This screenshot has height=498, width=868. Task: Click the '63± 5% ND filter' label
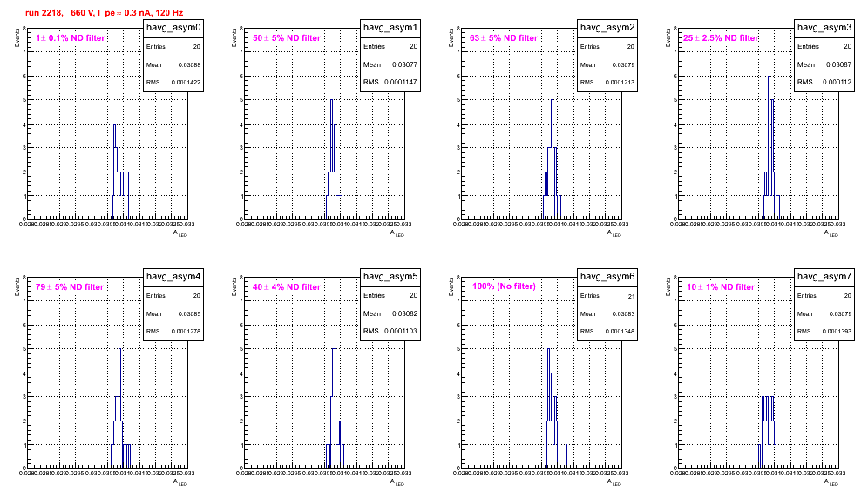pos(504,38)
